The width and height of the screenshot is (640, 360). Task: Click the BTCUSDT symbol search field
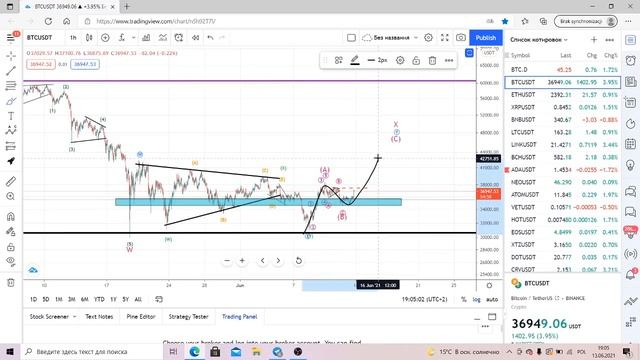click(40, 38)
